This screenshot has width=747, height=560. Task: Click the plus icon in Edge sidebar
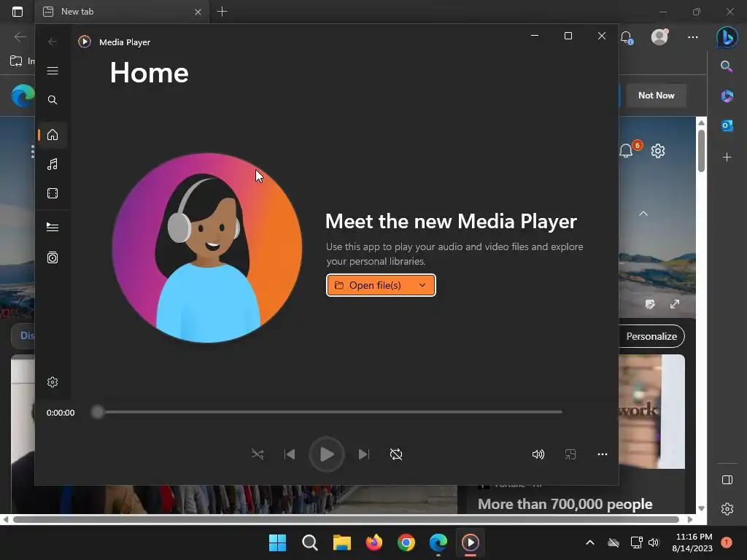pos(727,157)
